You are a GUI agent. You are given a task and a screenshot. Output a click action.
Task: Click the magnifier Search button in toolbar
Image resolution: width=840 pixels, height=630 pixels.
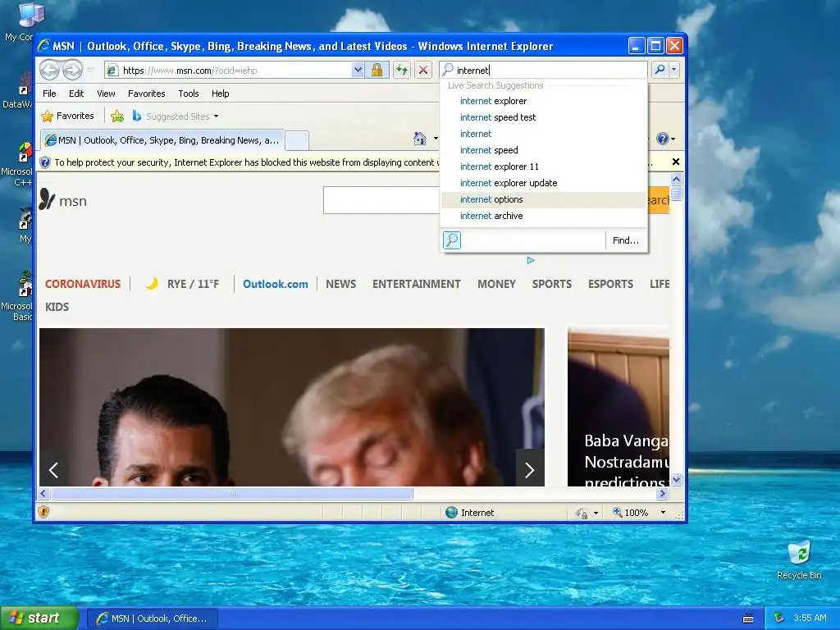click(x=660, y=70)
